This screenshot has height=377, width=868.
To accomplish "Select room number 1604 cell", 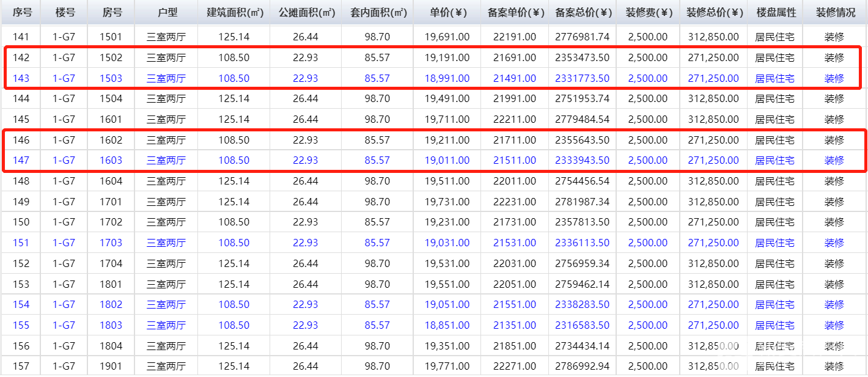I will click(x=111, y=181).
